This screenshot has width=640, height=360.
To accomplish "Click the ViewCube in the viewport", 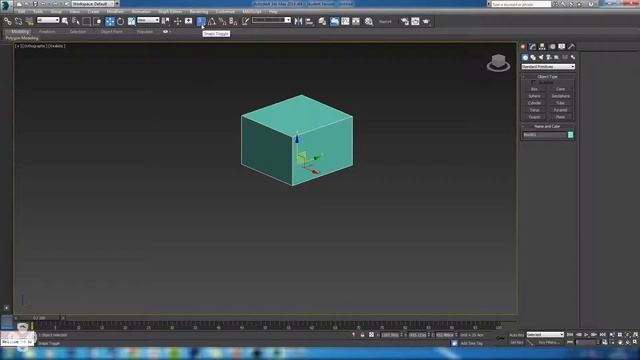I will click(x=498, y=62).
